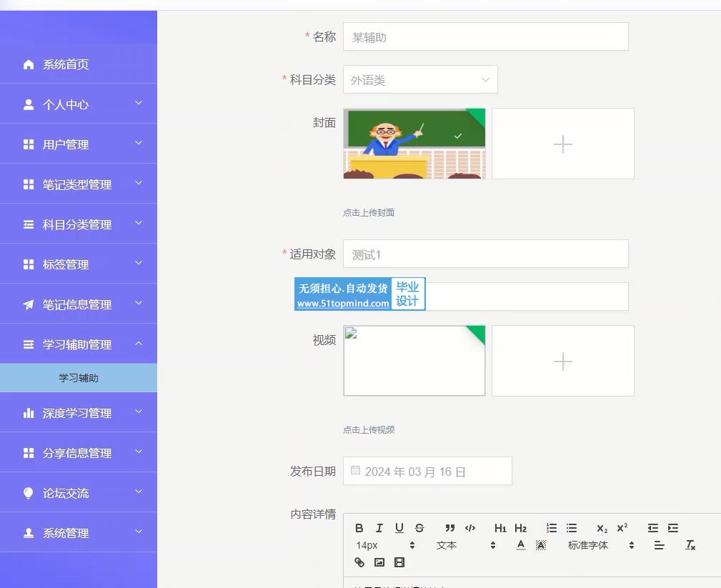
Task: Toggle strikethrough text formatting
Action: coord(419,528)
